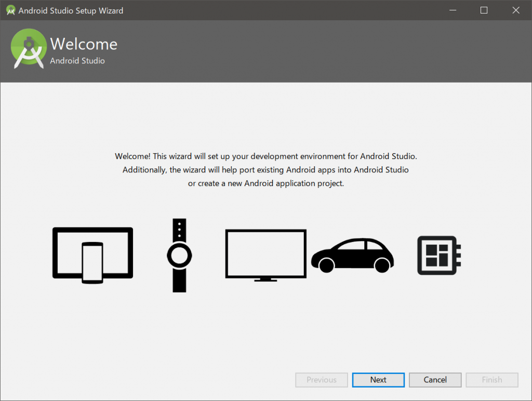Click the disabled Finish button
This screenshot has height=401, width=532.
coord(492,380)
